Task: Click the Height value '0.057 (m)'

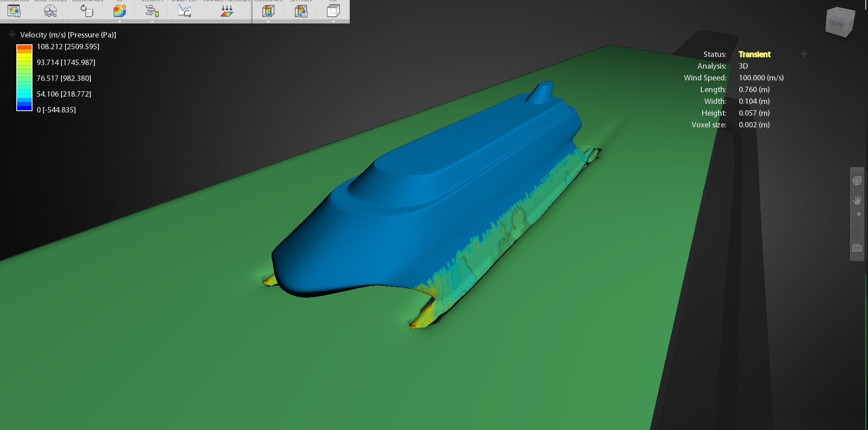Action: click(754, 113)
